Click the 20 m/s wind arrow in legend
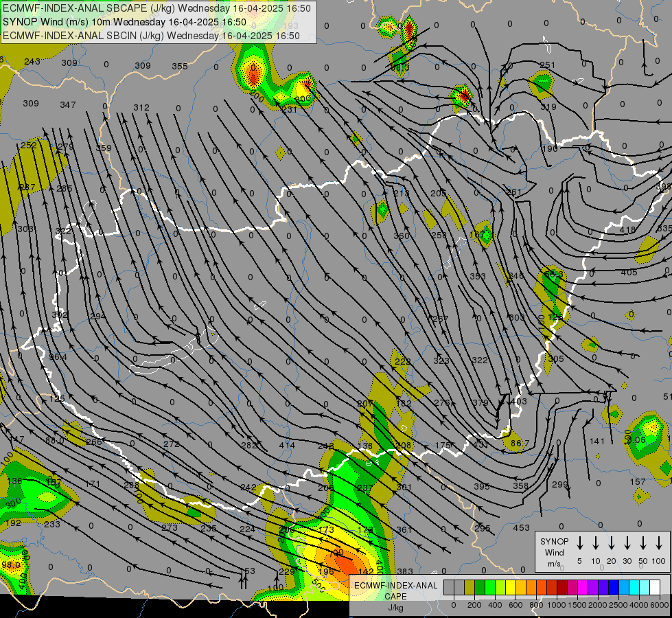 (611, 542)
